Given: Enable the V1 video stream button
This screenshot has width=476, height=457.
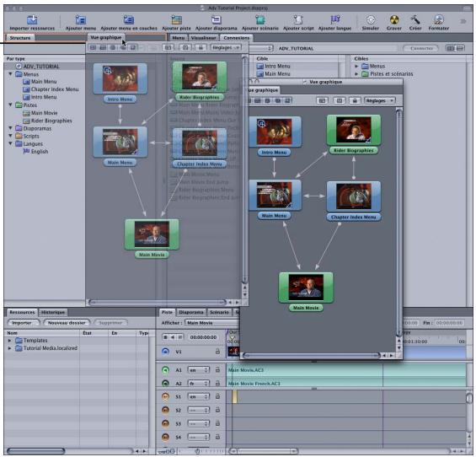Looking at the screenshot, I should (165, 352).
